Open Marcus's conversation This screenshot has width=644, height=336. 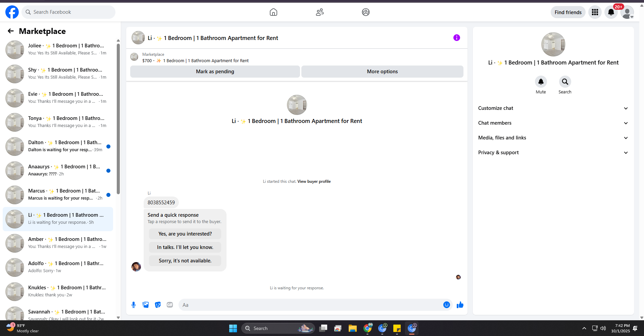pos(58,195)
